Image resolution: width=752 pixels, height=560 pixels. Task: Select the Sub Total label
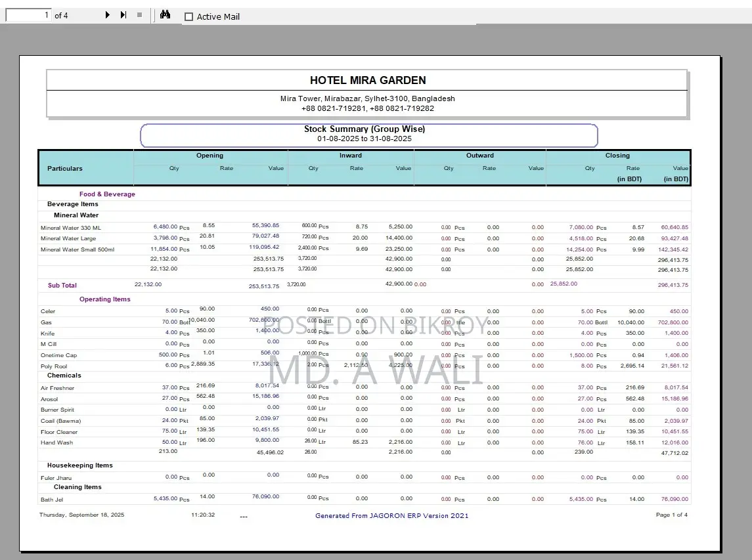tap(62, 286)
